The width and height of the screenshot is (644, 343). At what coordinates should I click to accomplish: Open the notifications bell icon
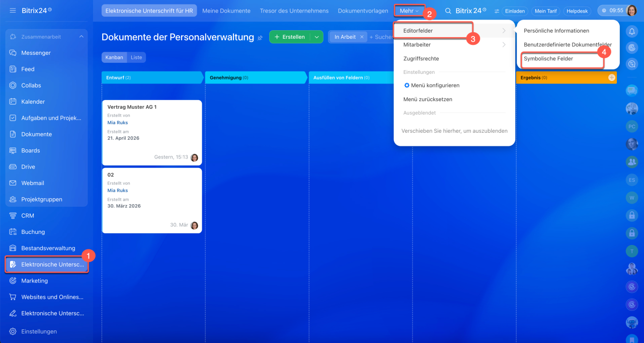[x=632, y=32]
